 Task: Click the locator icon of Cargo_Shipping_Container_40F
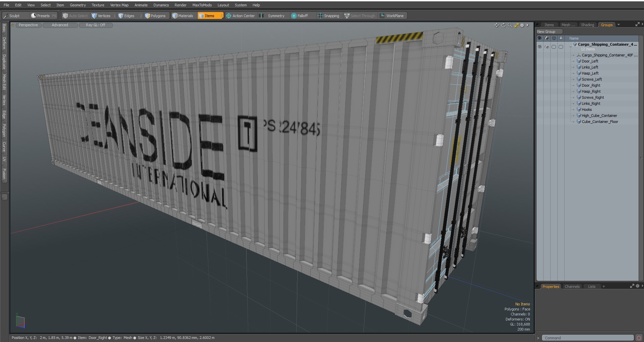coord(579,55)
